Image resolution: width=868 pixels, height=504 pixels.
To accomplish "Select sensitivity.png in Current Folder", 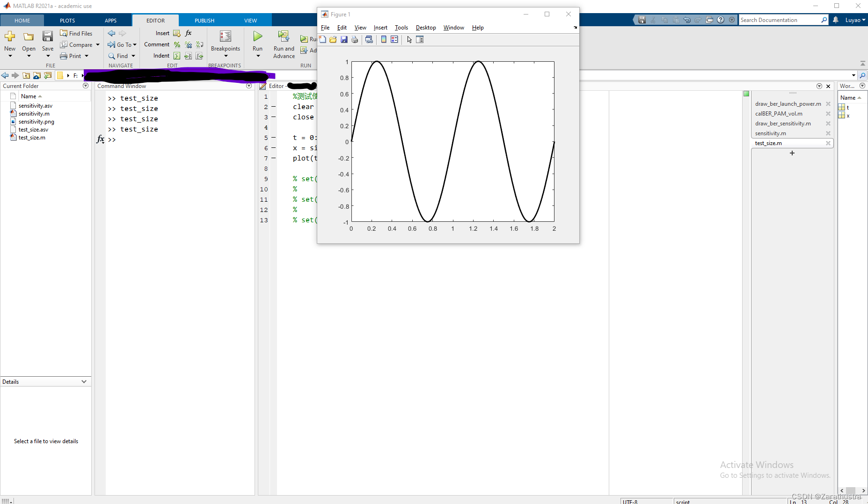I will point(36,122).
